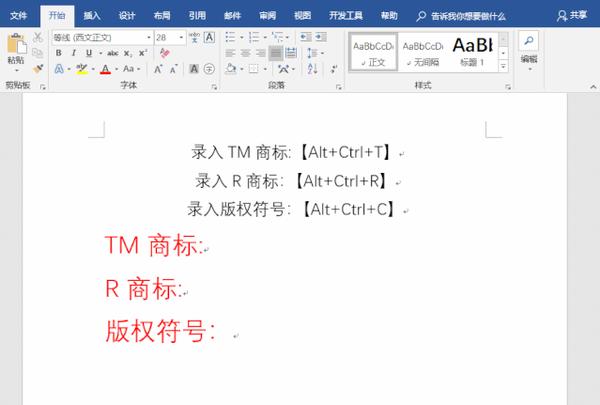Switch to the 审阅 (Review) tab
The image size is (600, 405).
click(267, 16)
